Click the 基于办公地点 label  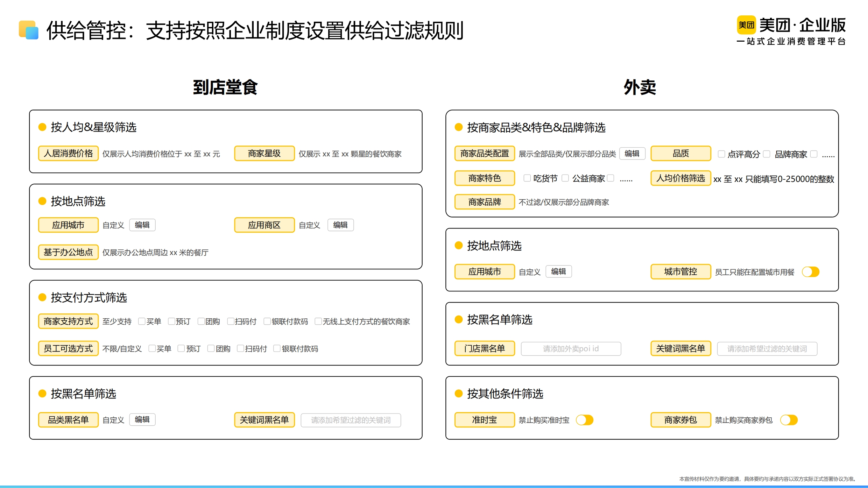click(x=68, y=252)
